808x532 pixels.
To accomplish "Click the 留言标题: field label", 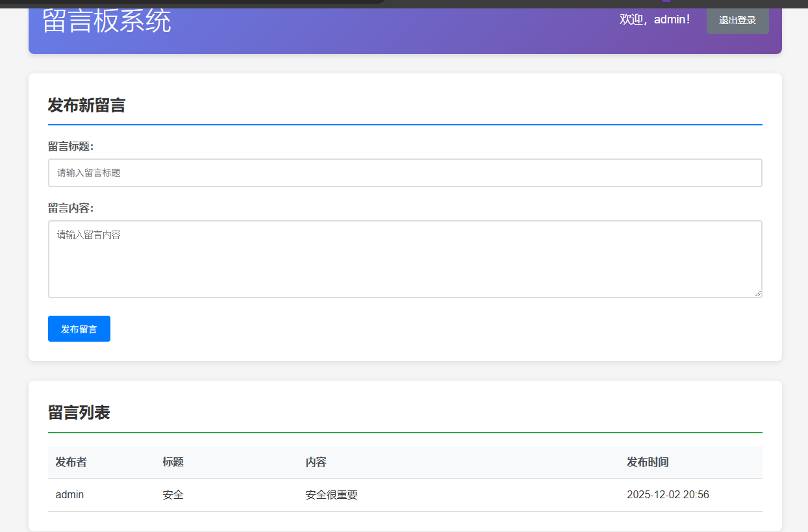I will [x=71, y=146].
